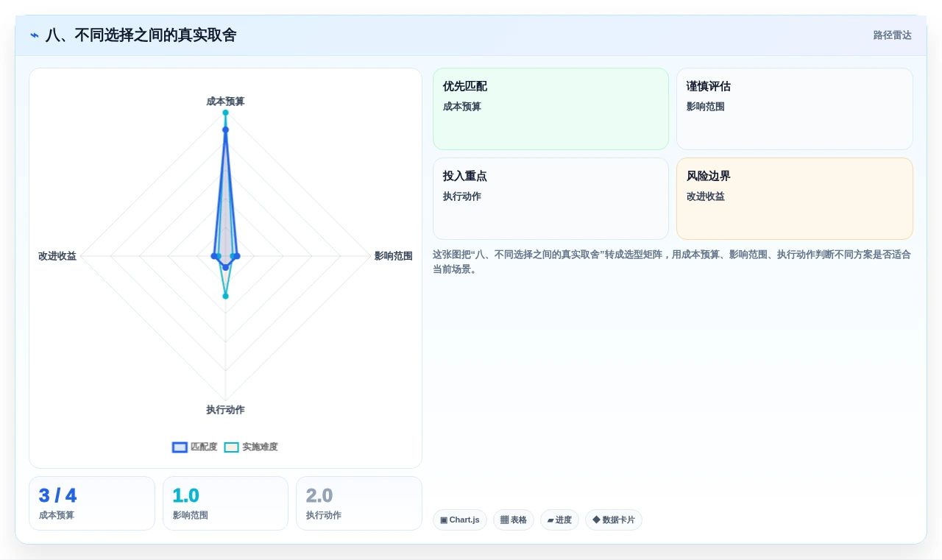Select the 投入重点 card
Screen dimensions: 942x560
click(550, 199)
